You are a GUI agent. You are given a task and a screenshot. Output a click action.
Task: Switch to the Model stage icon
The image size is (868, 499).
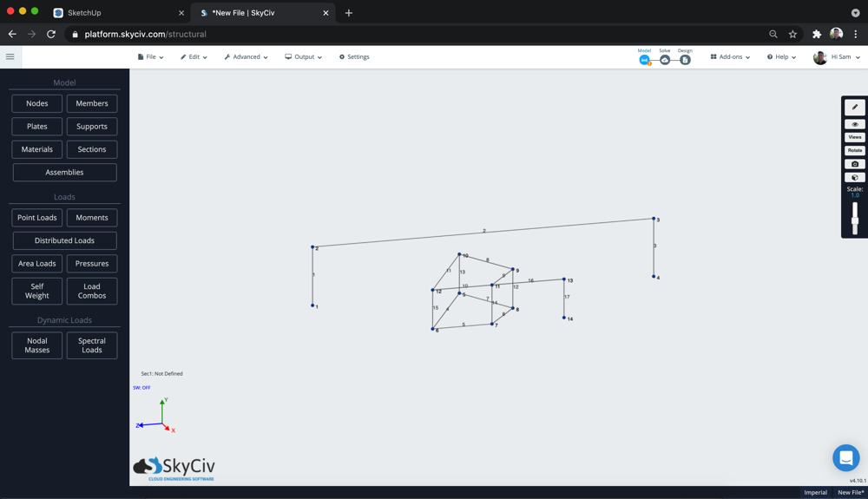pyautogui.click(x=644, y=60)
